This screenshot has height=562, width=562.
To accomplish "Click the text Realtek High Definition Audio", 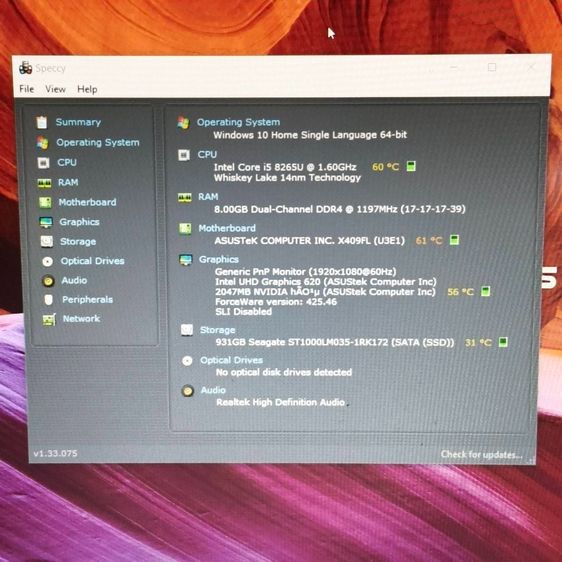I will [280, 403].
